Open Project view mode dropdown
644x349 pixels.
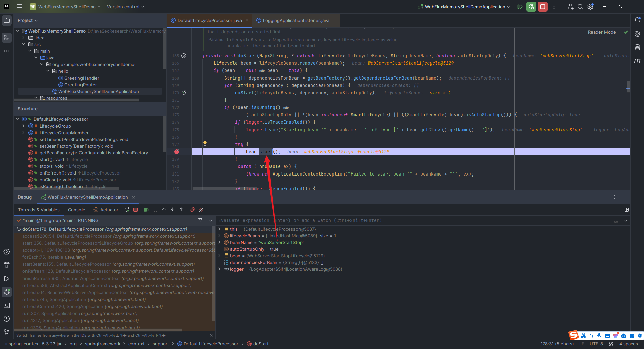28,20
